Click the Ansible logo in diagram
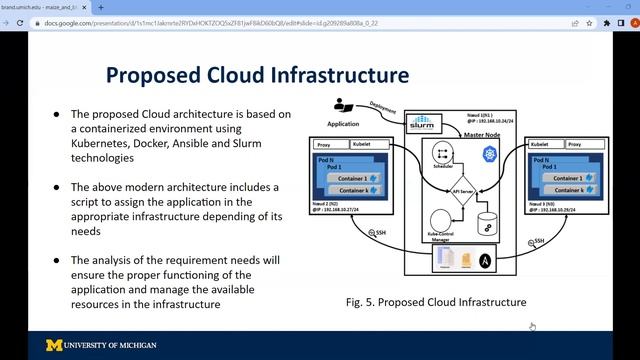The width and height of the screenshot is (640, 360). click(485, 260)
